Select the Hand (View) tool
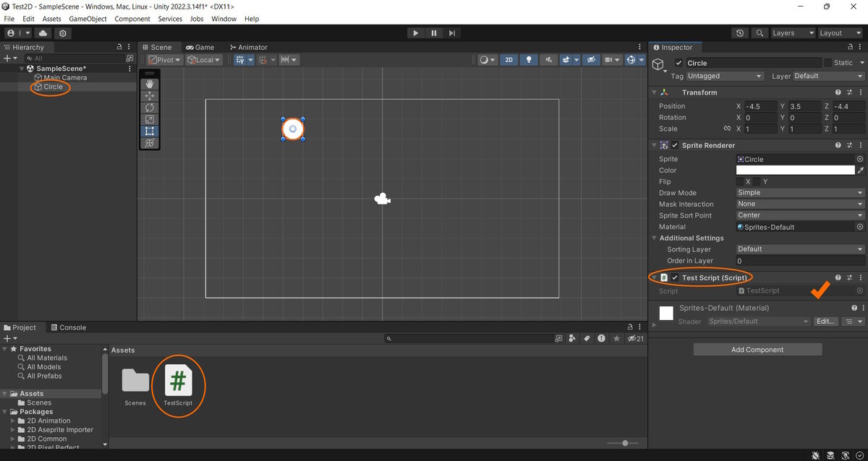The image size is (868, 461). point(150,84)
